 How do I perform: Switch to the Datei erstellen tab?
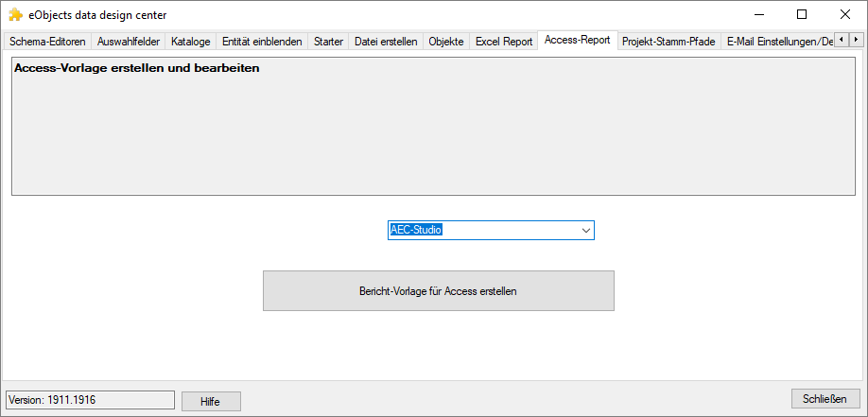pyautogui.click(x=386, y=42)
